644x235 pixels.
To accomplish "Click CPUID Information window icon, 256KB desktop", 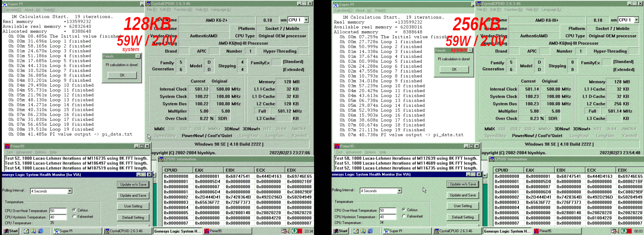I will click(x=491, y=159).
